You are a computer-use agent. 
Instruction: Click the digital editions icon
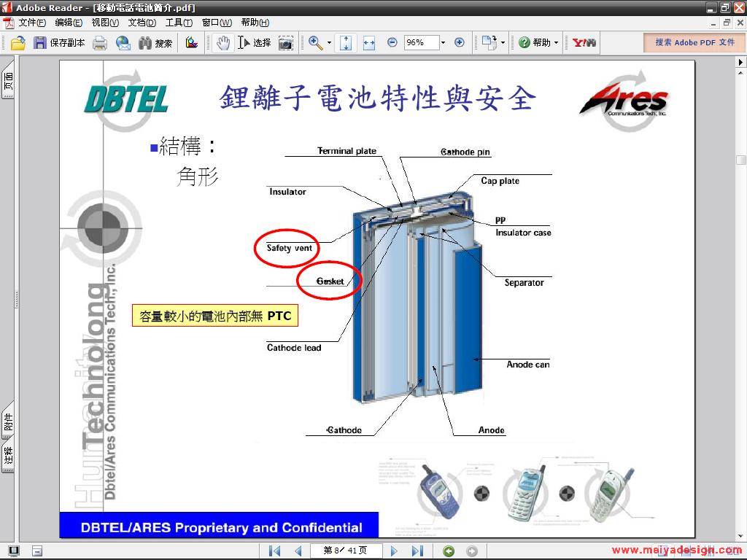coord(192,43)
